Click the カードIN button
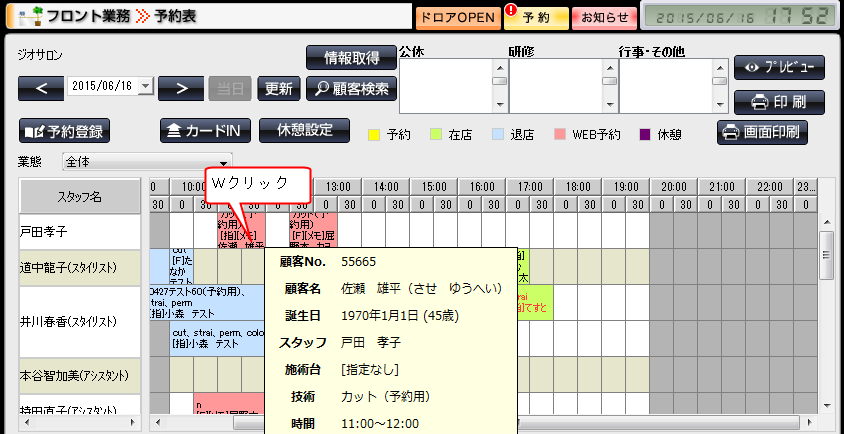844x434 pixels. (204, 131)
